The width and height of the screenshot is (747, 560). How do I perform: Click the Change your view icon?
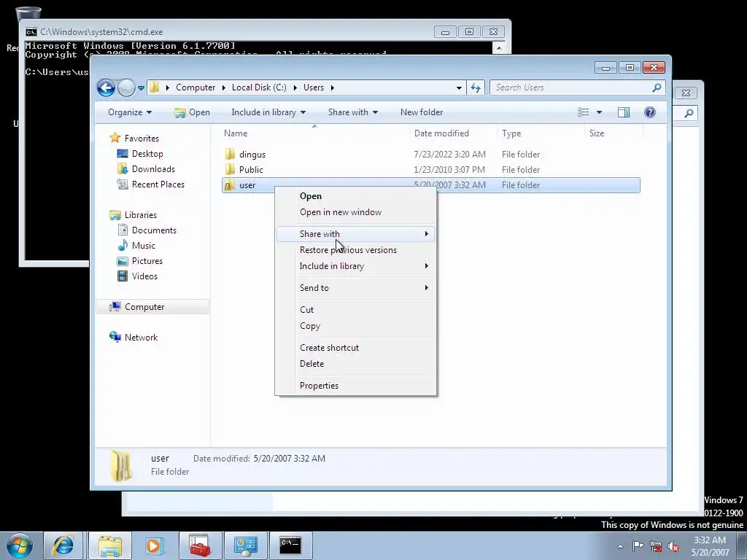point(584,112)
